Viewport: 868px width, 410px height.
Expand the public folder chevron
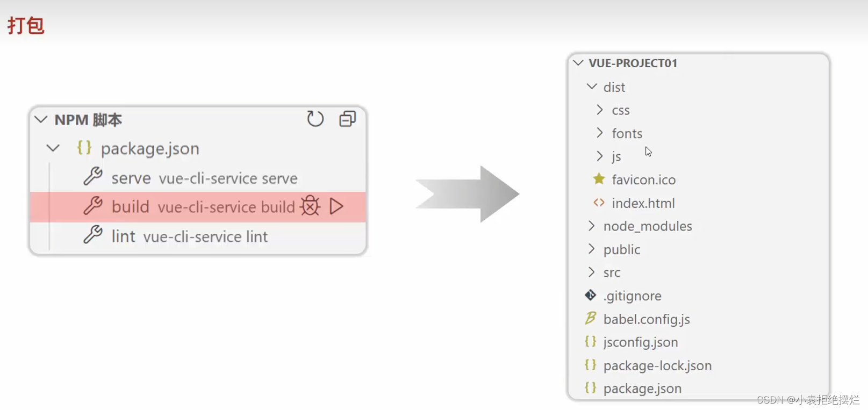click(592, 248)
